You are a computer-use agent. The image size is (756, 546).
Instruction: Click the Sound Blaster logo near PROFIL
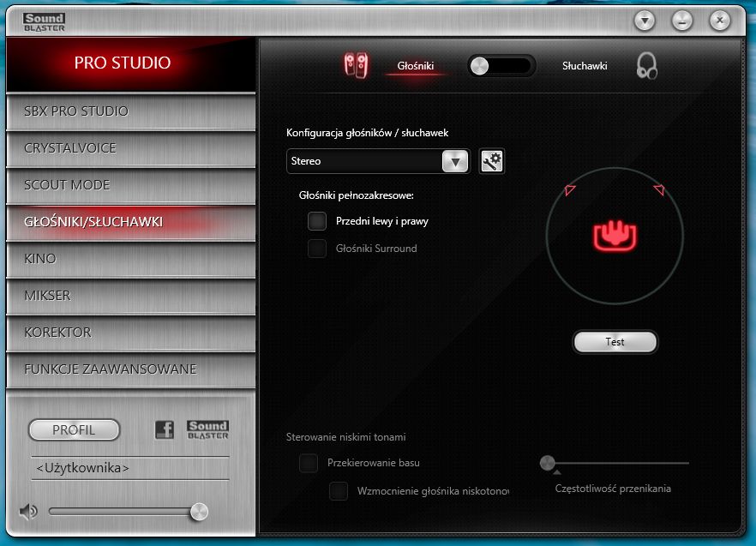[207, 429]
